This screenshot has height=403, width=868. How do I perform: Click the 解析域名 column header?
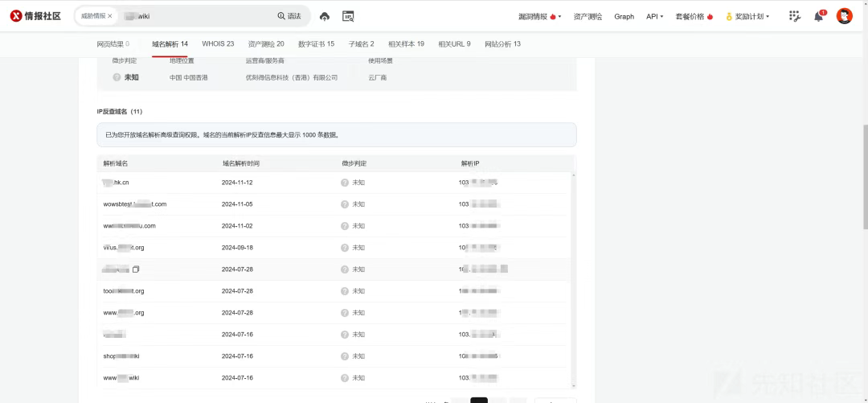tap(116, 163)
